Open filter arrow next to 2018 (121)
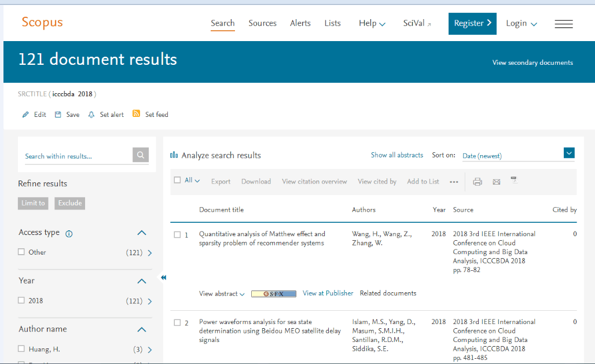The width and height of the screenshot is (595, 364). coord(149,302)
